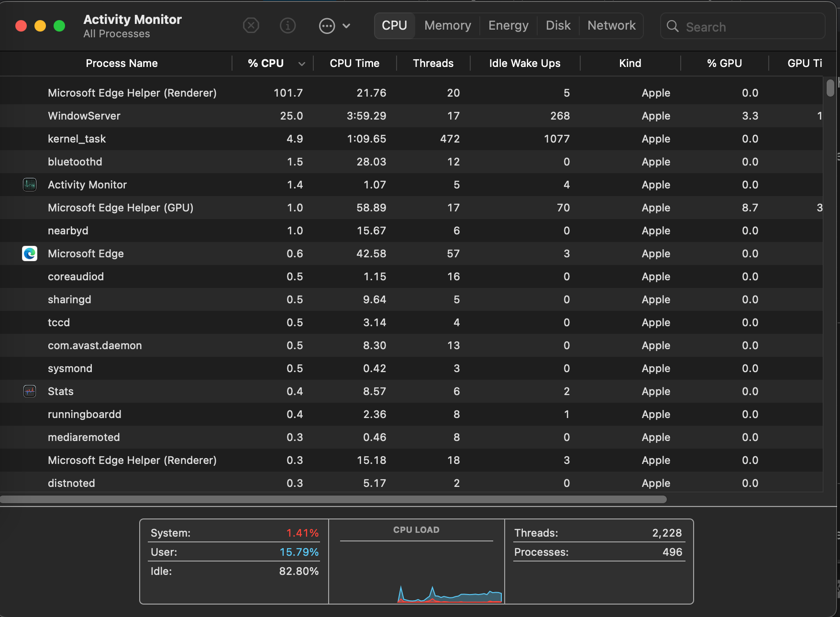Select the Microsoft Edge app icon
Image resolution: width=840 pixels, height=617 pixels.
(30, 253)
